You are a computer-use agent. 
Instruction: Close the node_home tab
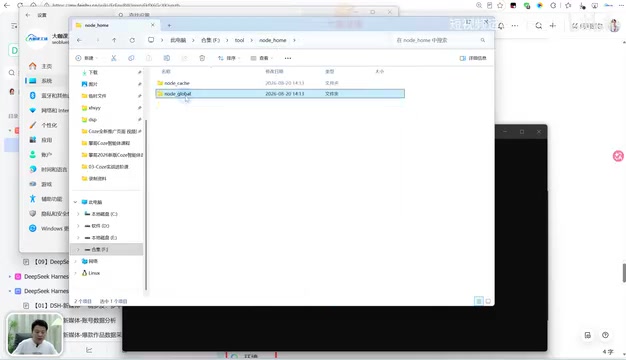153,25
